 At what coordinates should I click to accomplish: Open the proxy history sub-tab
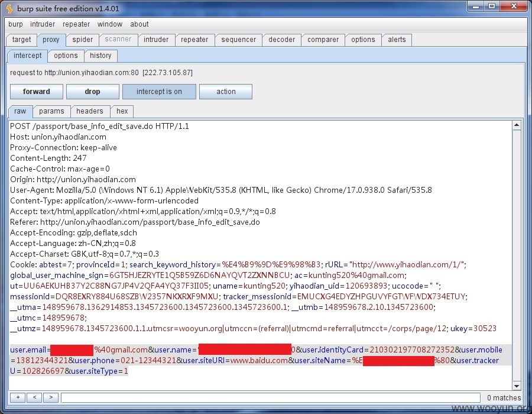100,56
